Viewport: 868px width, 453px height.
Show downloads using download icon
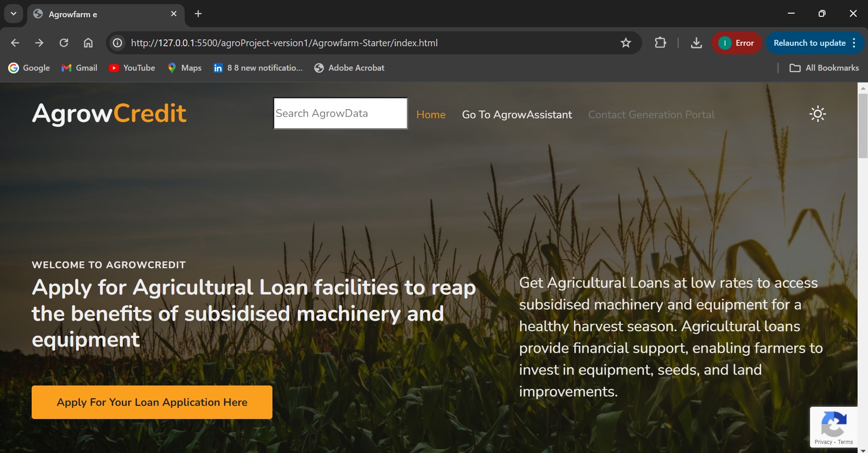[x=696, y=43]
